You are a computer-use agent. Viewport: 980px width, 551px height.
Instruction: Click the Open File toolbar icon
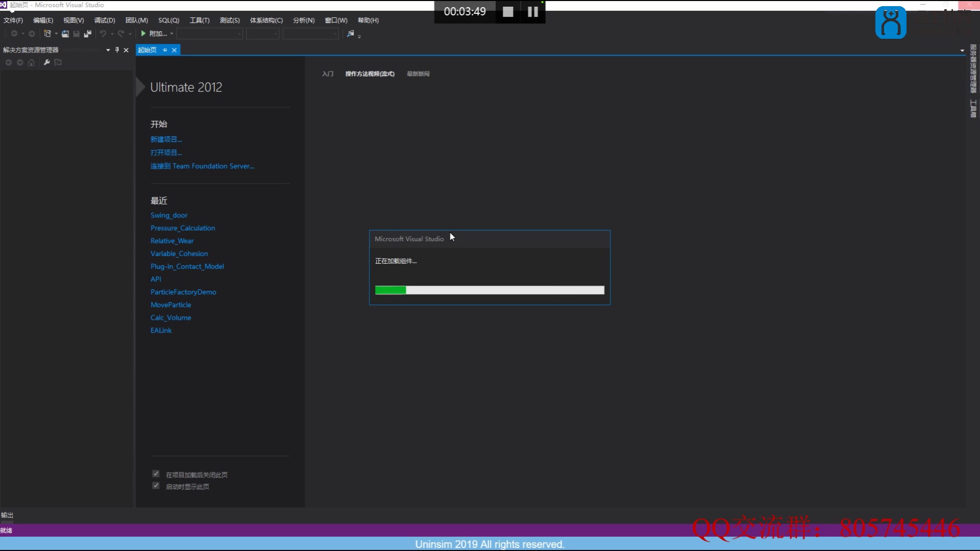click(65, 34)
